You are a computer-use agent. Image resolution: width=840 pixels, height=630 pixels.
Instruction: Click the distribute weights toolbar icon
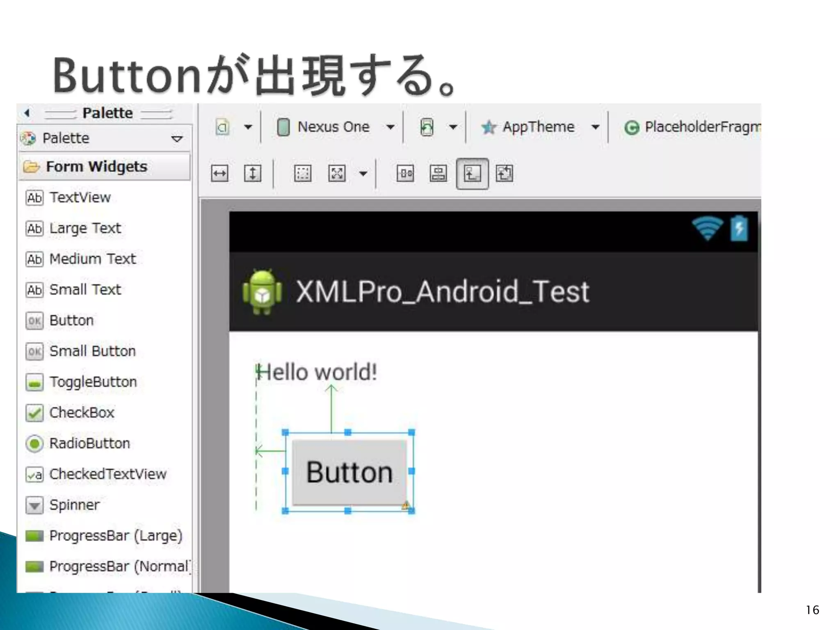tap(405, 173)
